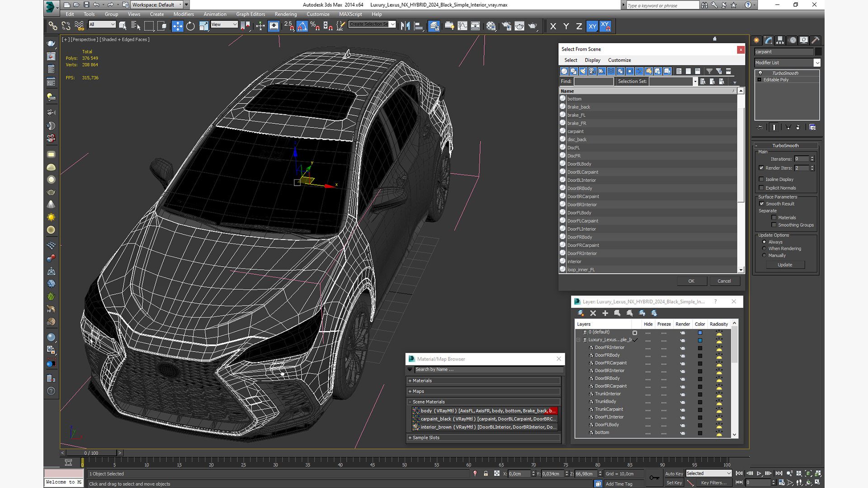
Task: Click the Play Animation button
Action: tap(759, 474)
